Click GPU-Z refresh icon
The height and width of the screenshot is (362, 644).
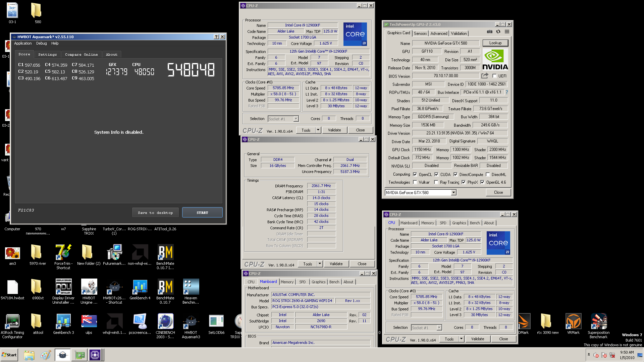coord(498,32)
